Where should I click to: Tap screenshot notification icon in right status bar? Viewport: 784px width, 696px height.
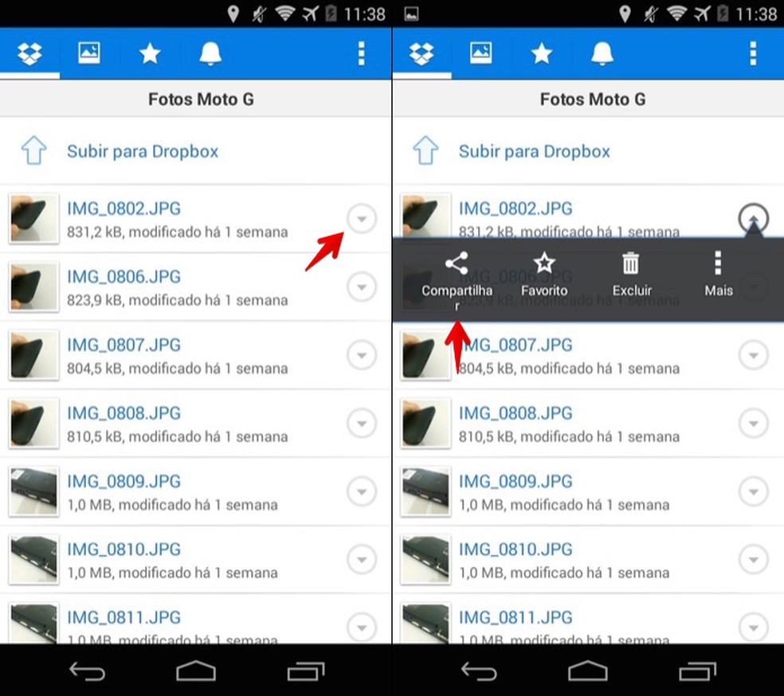(411, 14)
